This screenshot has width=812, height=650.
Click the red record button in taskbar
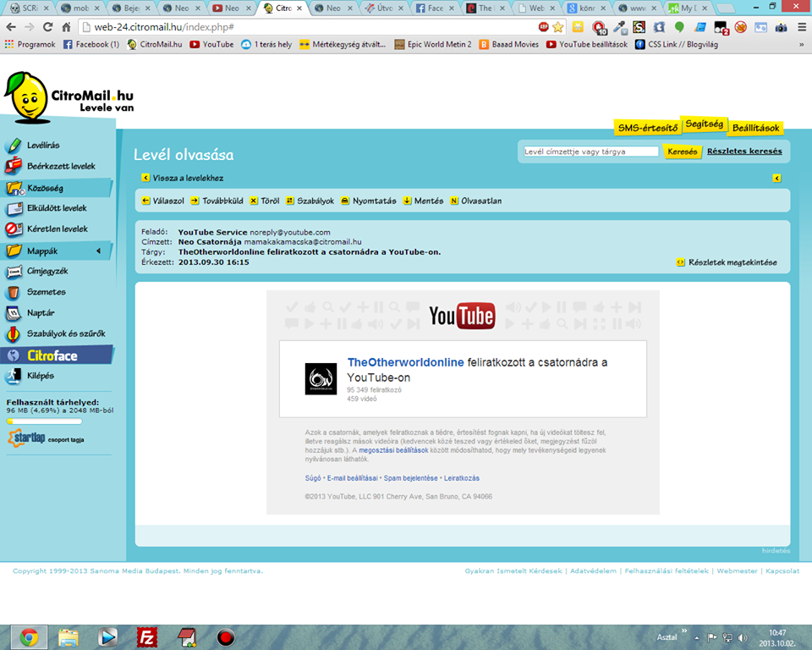point(225,637)
